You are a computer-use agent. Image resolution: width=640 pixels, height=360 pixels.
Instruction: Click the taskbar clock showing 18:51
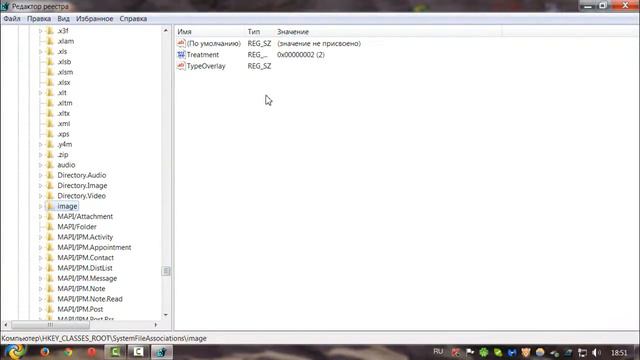point(619,353)
